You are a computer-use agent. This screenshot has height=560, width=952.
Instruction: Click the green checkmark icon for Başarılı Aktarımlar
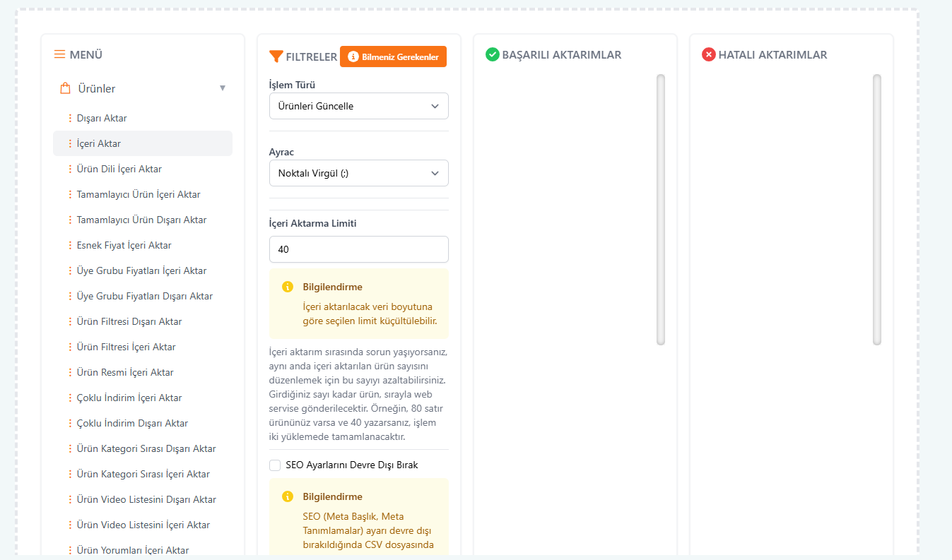coord(493,54)
